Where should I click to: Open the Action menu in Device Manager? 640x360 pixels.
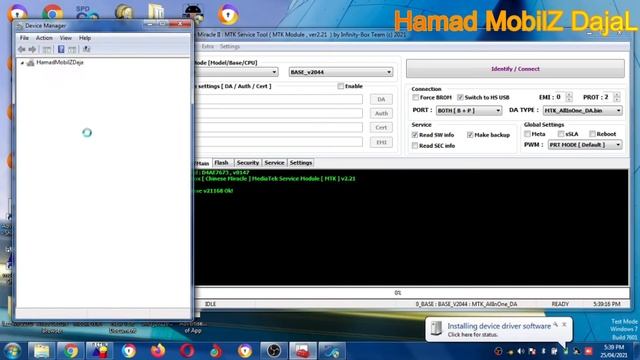click(44, 38)
